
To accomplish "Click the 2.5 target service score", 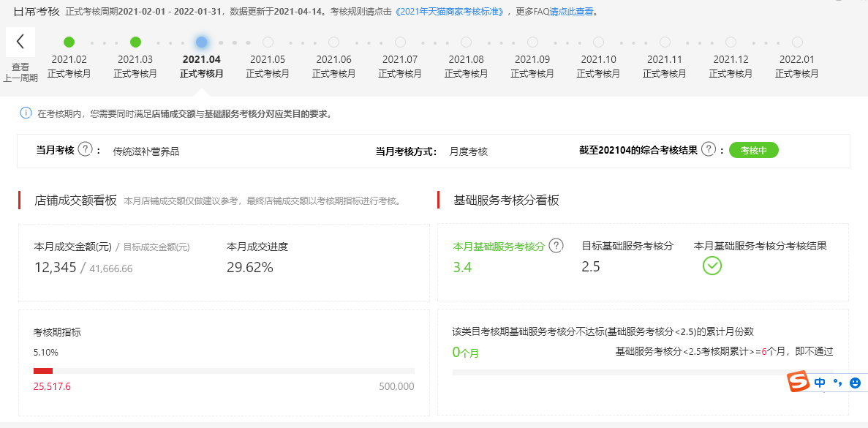I will pos(591,267).
